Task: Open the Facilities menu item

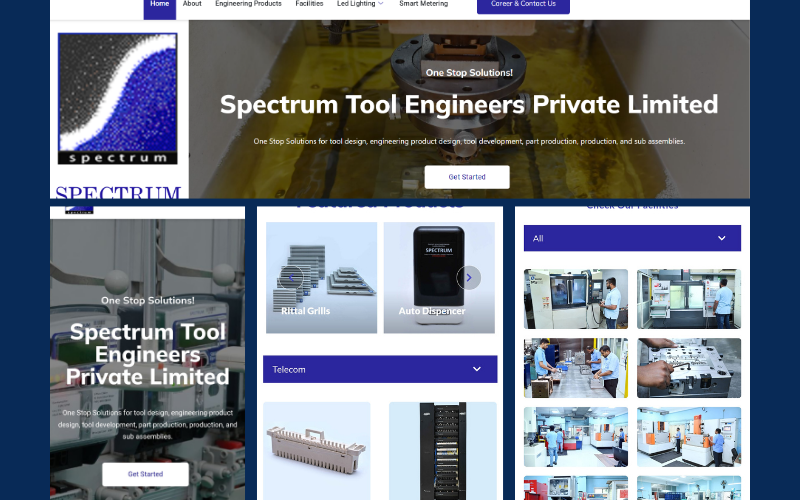Action: [x=309, y=4]
